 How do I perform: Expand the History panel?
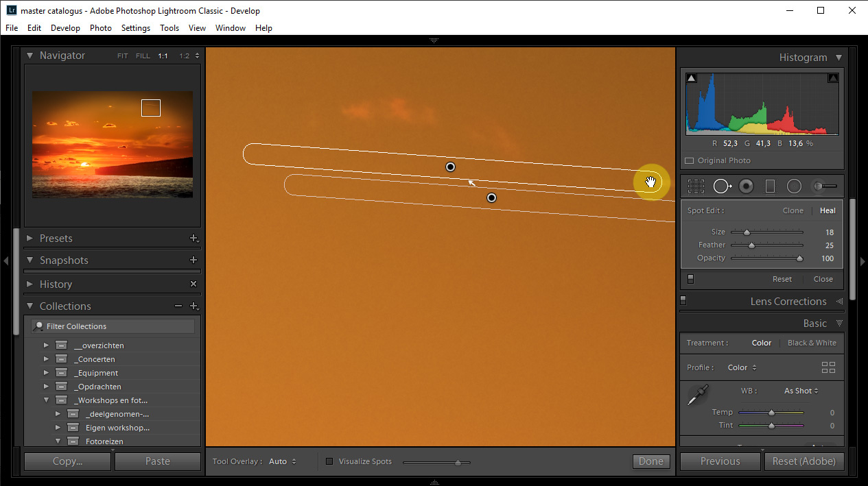pyautogui.click(x=30, y=284)
